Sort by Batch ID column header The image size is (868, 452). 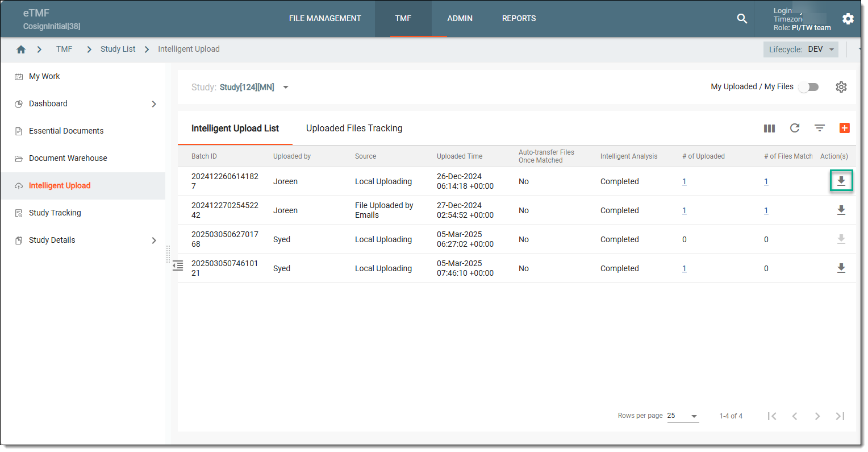[204, 156]
